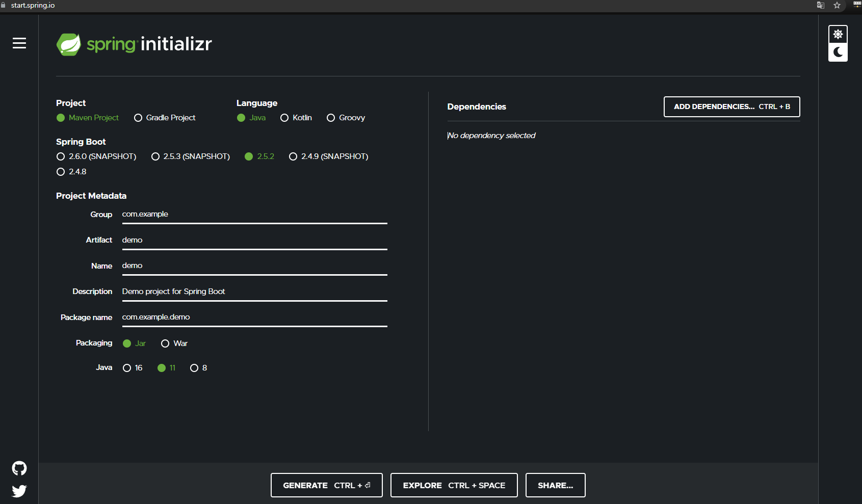Open the GitHub link icon
Screen dimensions: 862x504
[x=19, y=468]
